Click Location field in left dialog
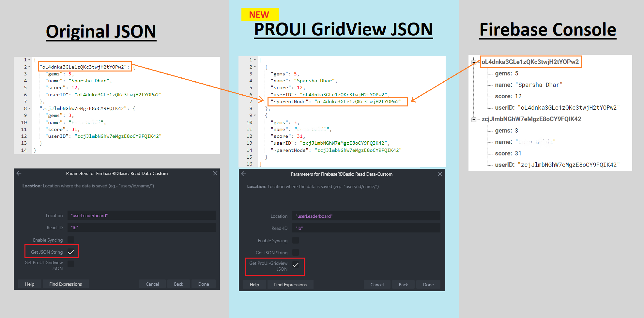Image resolution: width=644 pixels, height=318 pixels. click(141, 215)
